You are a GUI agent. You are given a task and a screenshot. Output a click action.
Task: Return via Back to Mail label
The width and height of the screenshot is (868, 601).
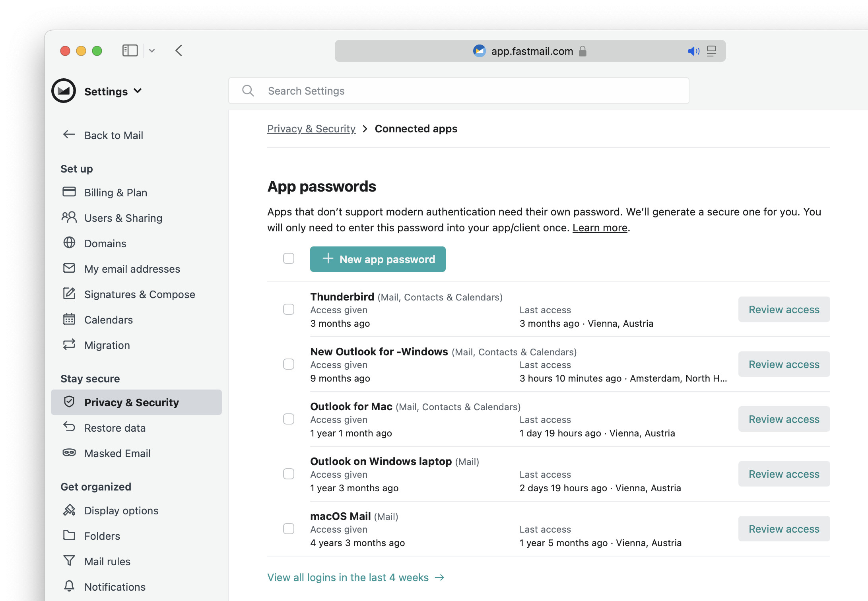pyautogui.click(x=114, y=136)
